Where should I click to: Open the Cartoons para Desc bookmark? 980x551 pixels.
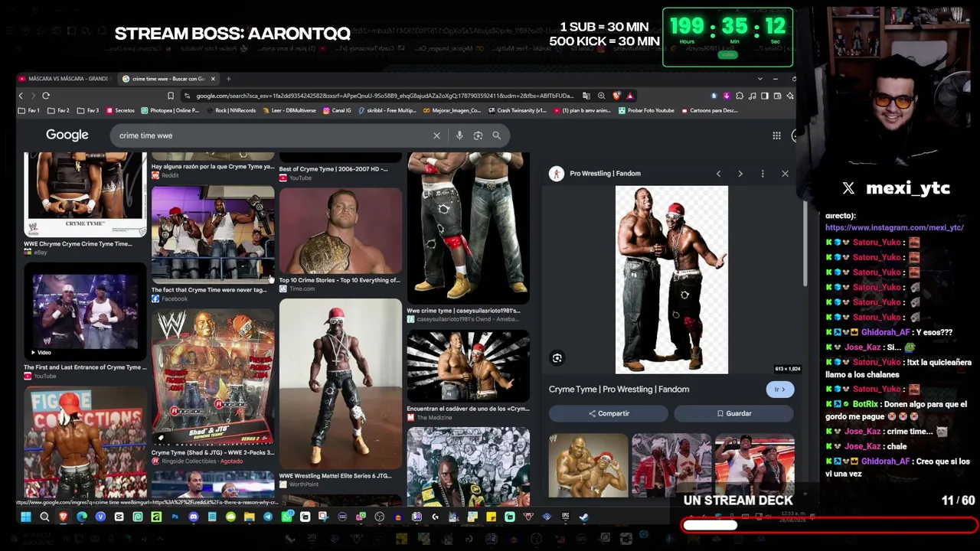tap(709, 110)
